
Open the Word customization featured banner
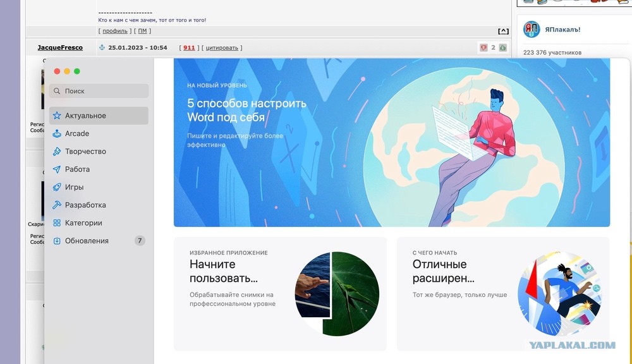click(392, 143)
